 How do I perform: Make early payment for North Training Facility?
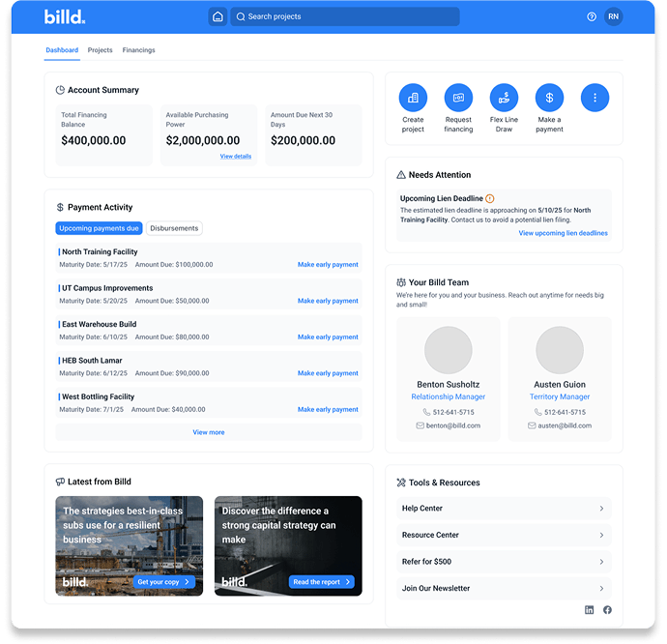328,264
